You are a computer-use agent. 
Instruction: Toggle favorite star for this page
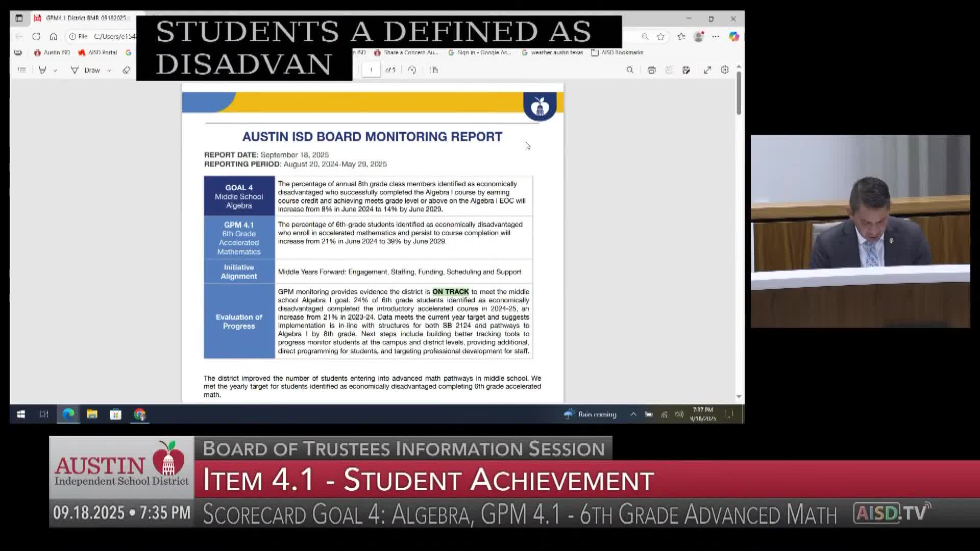click(x=661, y=36)
